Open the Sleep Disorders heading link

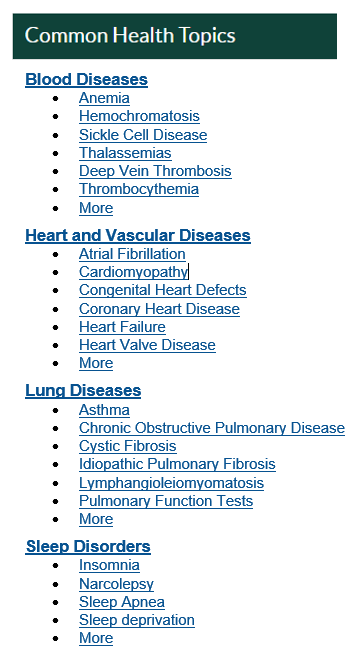tap(88, 546)
